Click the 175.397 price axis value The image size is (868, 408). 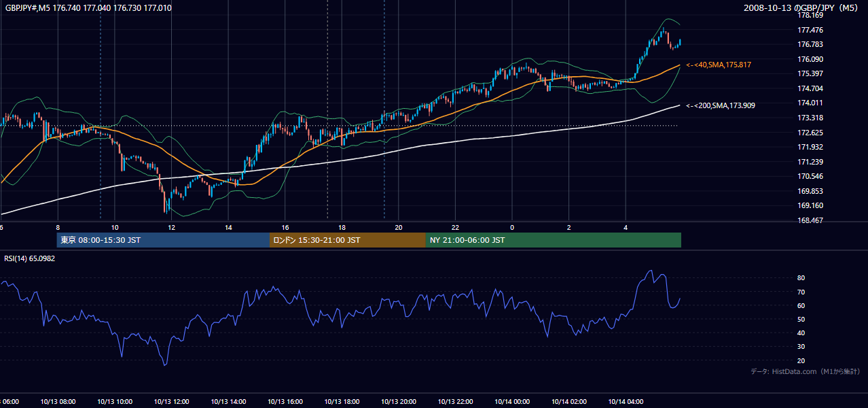[x=810, y=74]
